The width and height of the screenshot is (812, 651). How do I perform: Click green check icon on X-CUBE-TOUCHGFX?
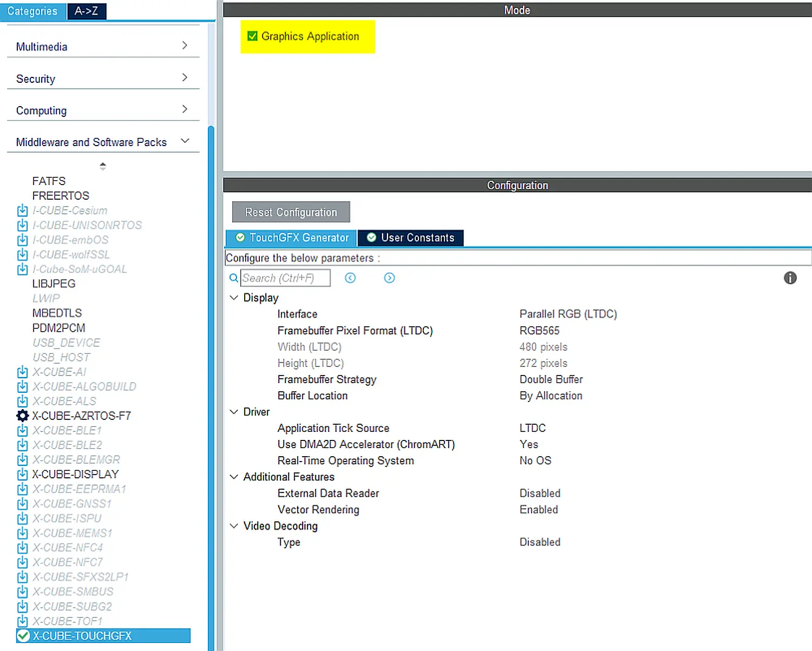[23, 636]
